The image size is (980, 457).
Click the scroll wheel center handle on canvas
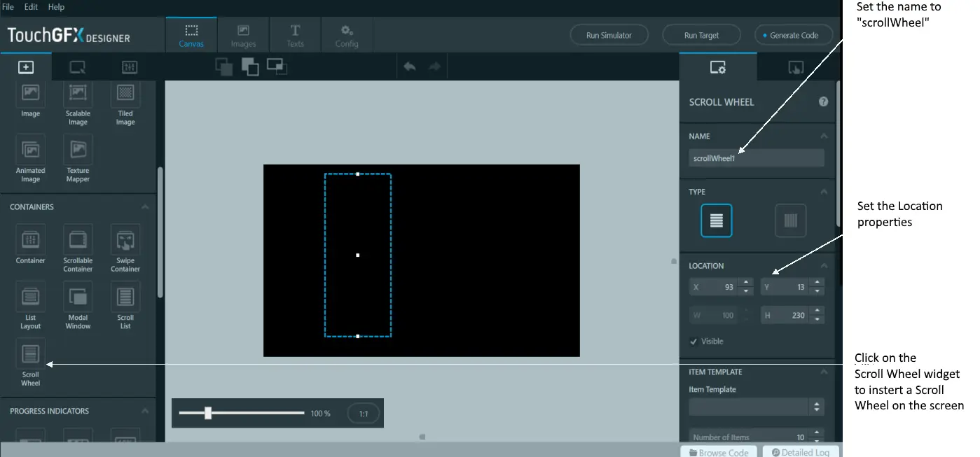point(357,255)
